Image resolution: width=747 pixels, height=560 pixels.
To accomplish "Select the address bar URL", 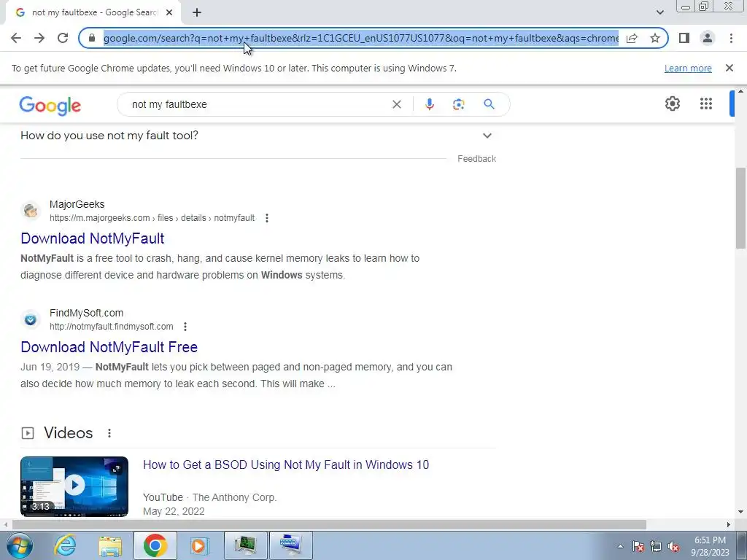I will coord(360,38).
